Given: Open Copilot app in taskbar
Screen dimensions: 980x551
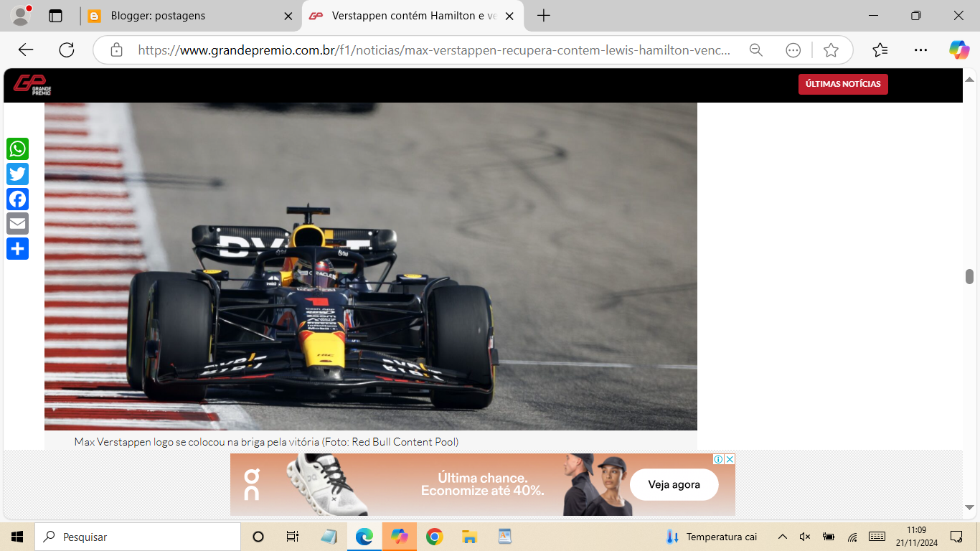Looking at the screenshot, I should coord(400,537).
